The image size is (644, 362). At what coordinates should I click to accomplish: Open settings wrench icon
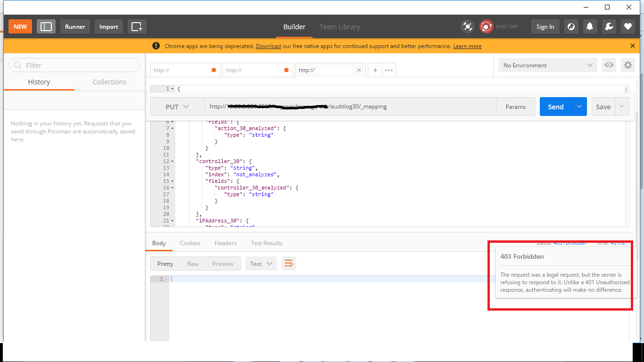pos(609,27)
